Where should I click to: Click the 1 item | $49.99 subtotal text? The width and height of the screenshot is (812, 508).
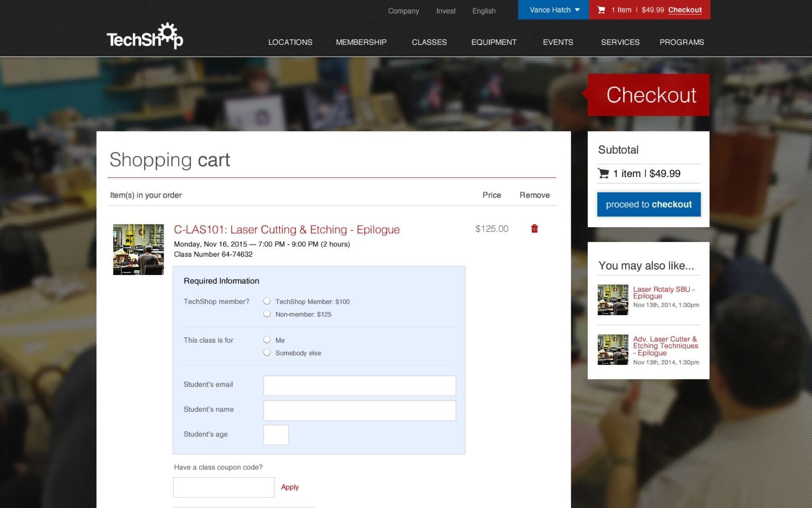[646, 173]
